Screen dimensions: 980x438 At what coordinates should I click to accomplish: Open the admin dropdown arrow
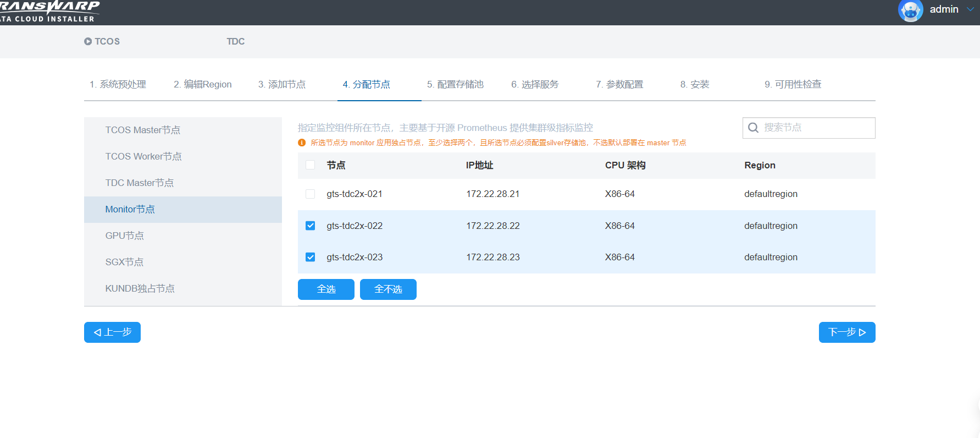(970, 9)
